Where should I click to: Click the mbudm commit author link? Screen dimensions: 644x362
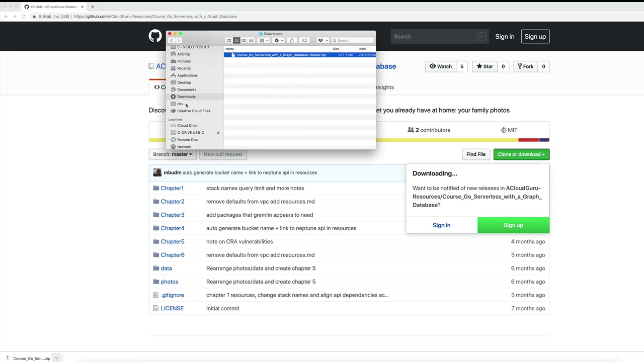[172, 172]
